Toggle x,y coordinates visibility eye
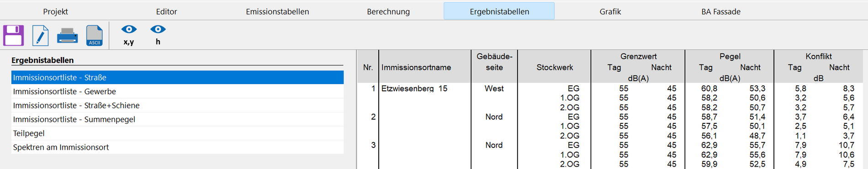 point(129,35)
